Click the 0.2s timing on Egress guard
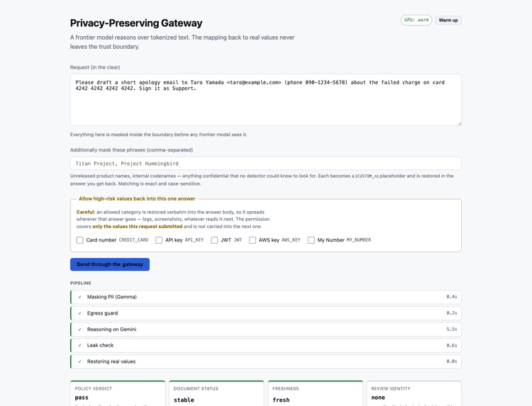Image resolution: width=532 pixels, height=406 pixels. [x=452, y=312]
